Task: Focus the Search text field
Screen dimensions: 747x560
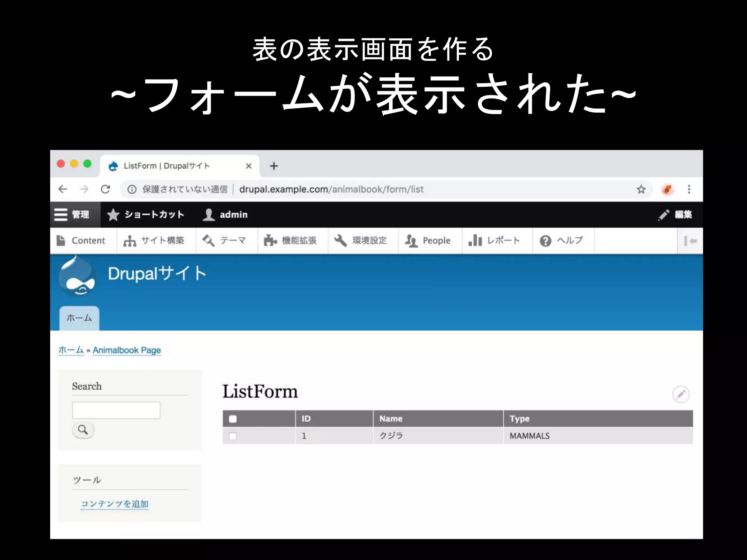Action: pos(116,410)
